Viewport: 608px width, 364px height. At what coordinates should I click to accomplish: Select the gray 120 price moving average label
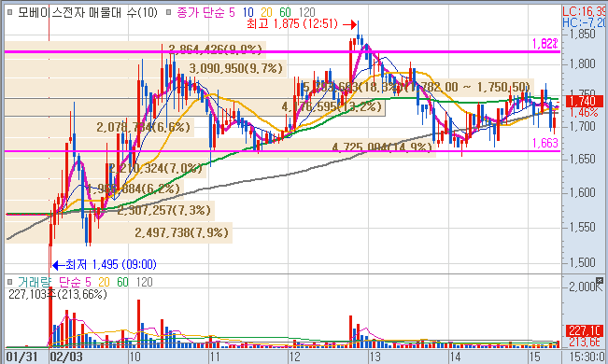(306, 12)
